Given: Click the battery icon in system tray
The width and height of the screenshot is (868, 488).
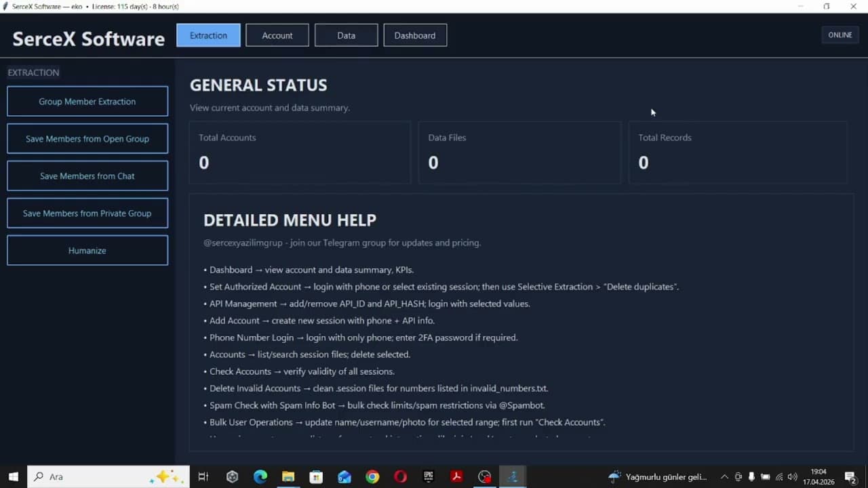Looking at the screenshot, I should tap(766, 476).
